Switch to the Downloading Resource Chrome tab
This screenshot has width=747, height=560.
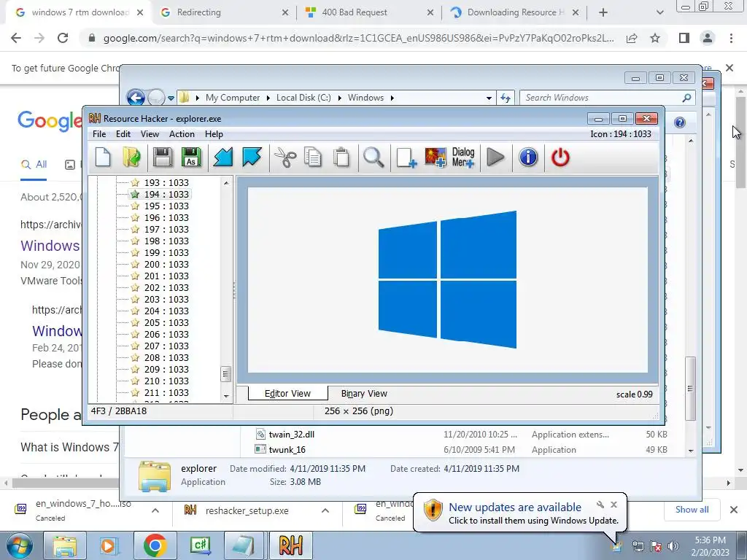point(516,12)
